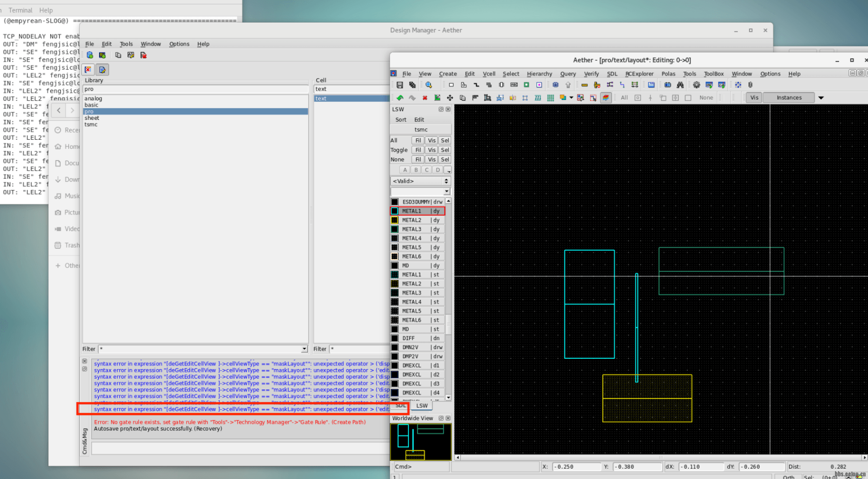Click the red X delete icon in Aether toolbar
Viewport: 868px width, 479px height.
point(425,98)
